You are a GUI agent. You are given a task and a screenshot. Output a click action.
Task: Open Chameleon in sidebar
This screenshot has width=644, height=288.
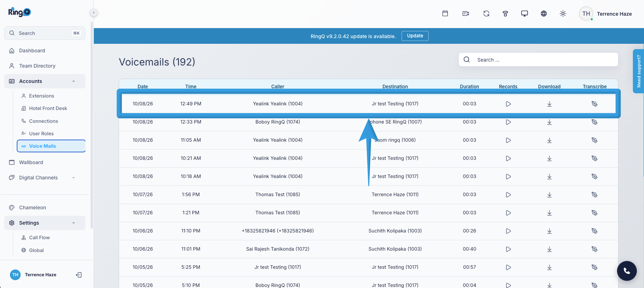pyautogui.click(x=45, y=208)
